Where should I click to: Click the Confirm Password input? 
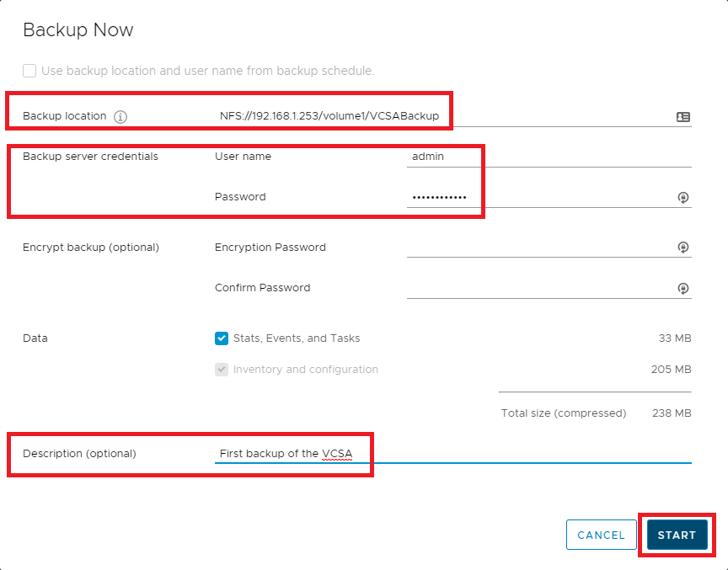tap(539, 288)
